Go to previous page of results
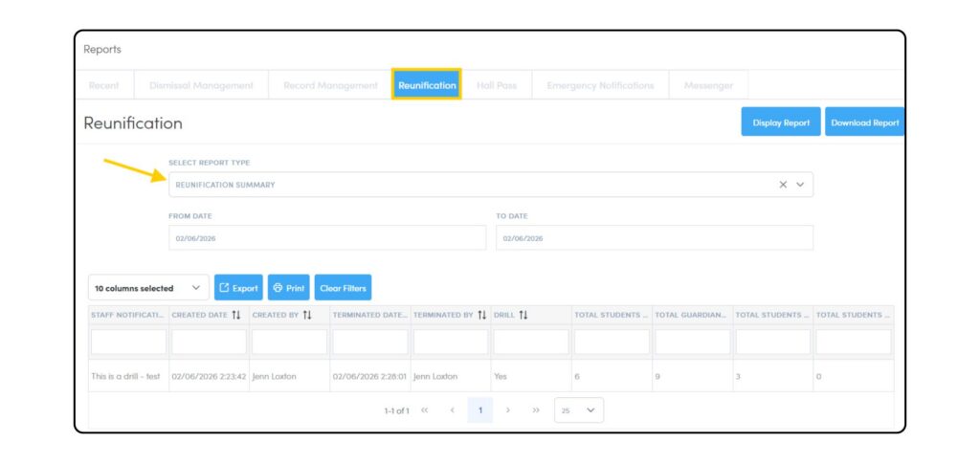 [452, 410]
